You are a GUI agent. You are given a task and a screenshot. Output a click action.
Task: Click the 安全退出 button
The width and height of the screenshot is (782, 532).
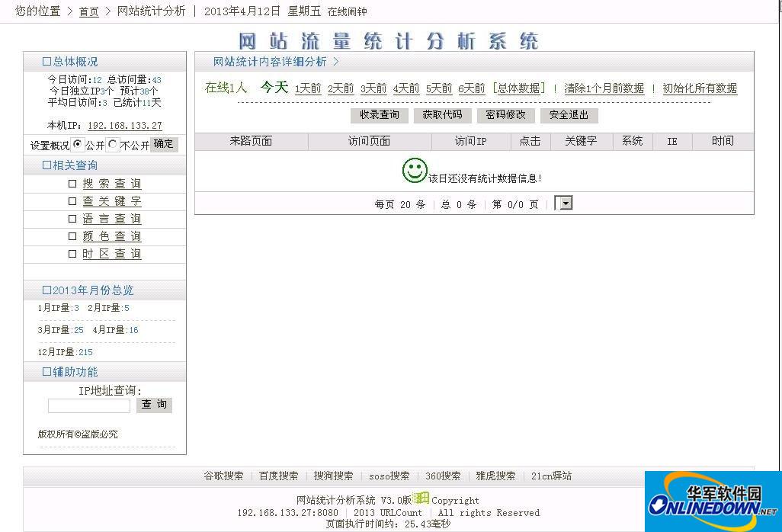tap(569, 115)
